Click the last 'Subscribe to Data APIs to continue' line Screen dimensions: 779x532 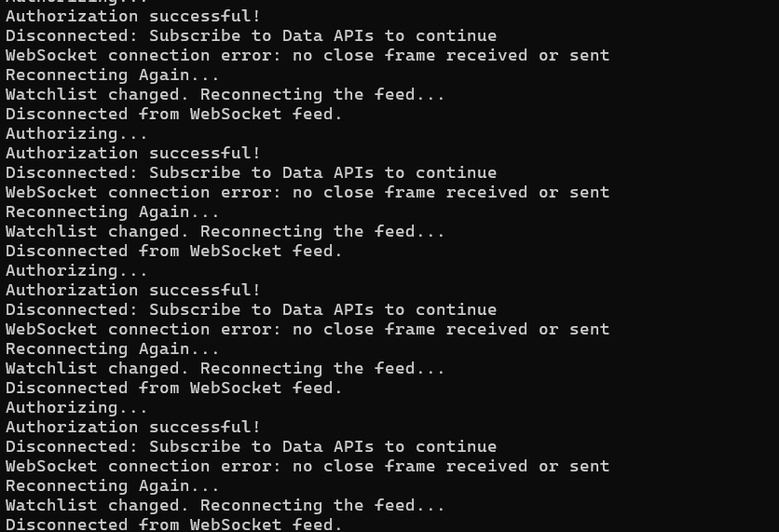251,446
